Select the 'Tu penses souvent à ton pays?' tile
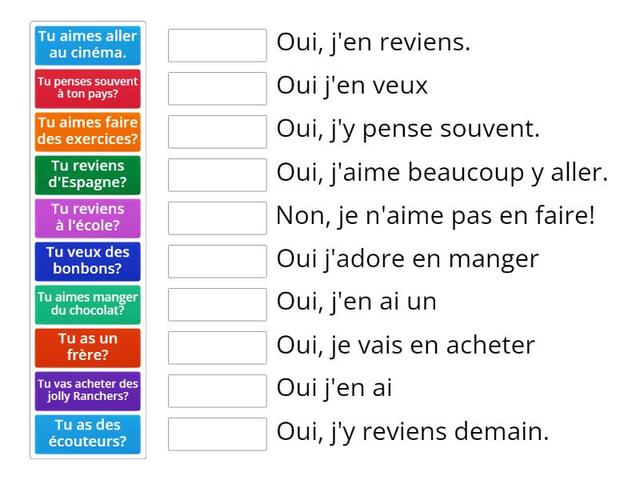 coord(88,88)
